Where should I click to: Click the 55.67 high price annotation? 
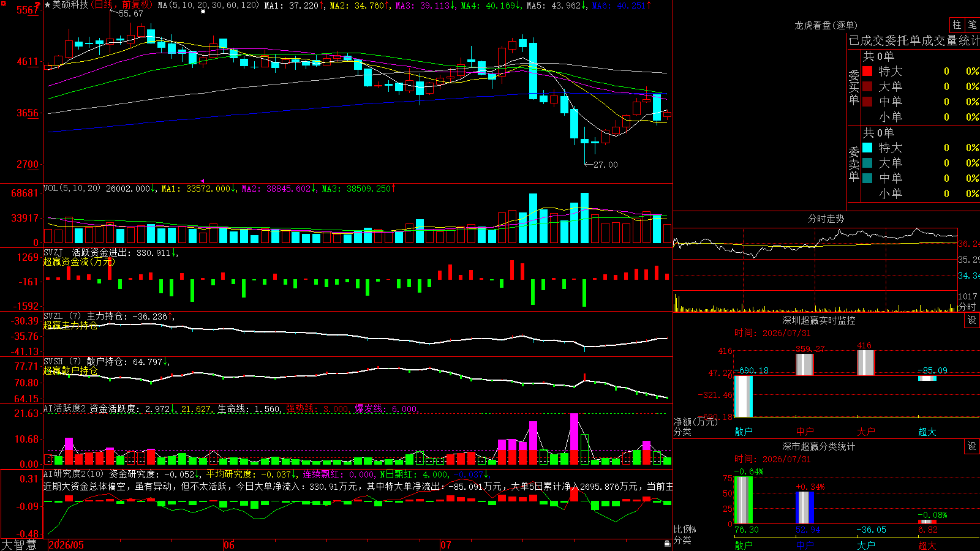pos(130,13)
